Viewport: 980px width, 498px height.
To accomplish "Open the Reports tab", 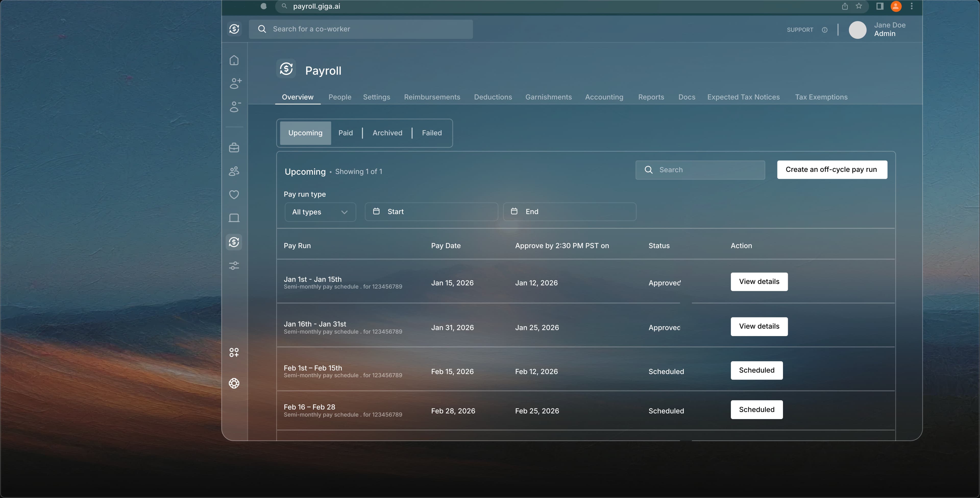I will pos(651,97).
